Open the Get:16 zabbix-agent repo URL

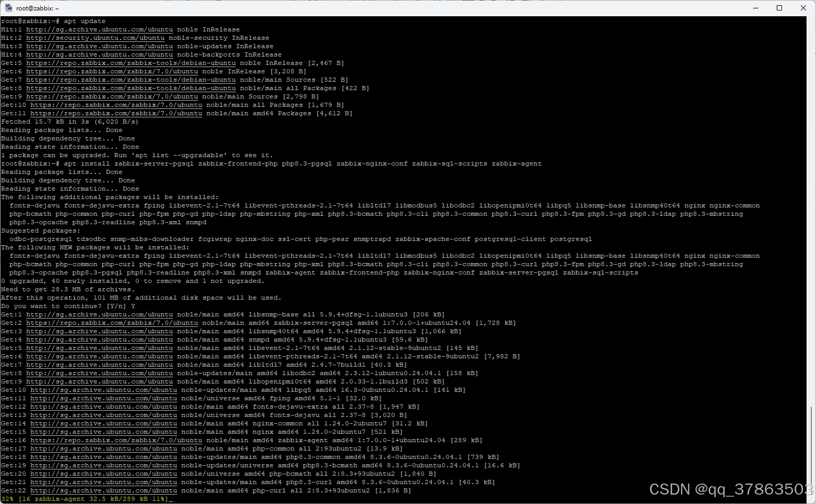pos(116,441)
